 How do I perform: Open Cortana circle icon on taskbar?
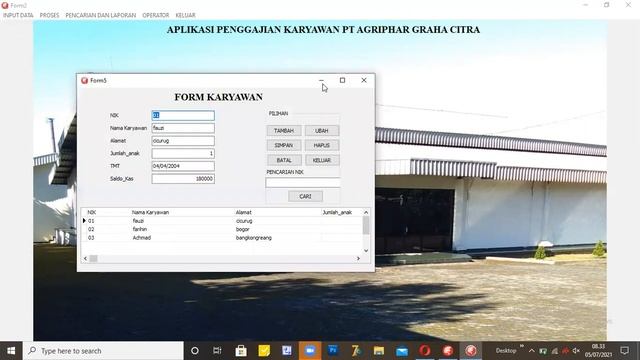tap(195, 351)
